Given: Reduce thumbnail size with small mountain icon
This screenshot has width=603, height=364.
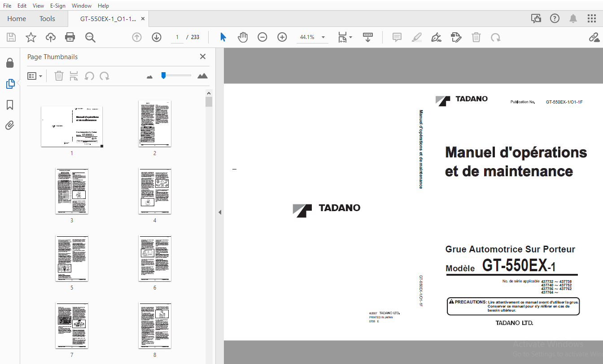Looking at the screenshot, I should click(150, 77).
